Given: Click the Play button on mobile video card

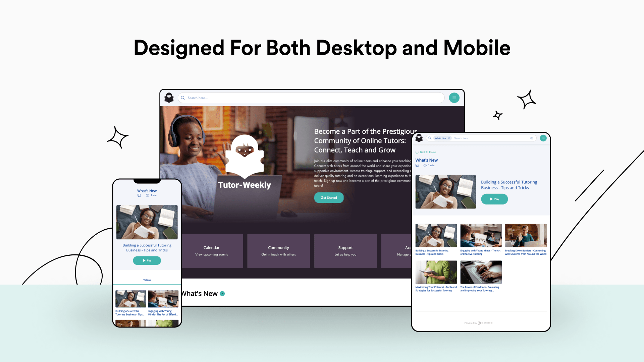Looking at the screenshot, I should click(x=147, y=260).
